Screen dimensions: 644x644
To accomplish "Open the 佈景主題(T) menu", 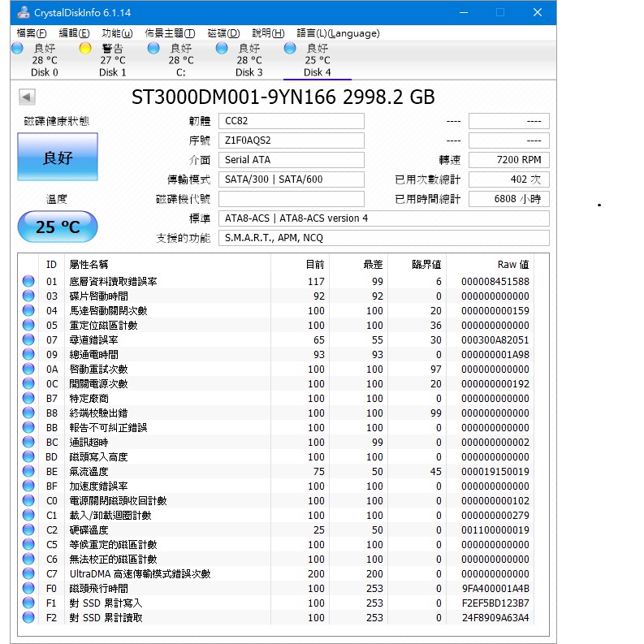I will pyautogui.click(x=170, y=33).
